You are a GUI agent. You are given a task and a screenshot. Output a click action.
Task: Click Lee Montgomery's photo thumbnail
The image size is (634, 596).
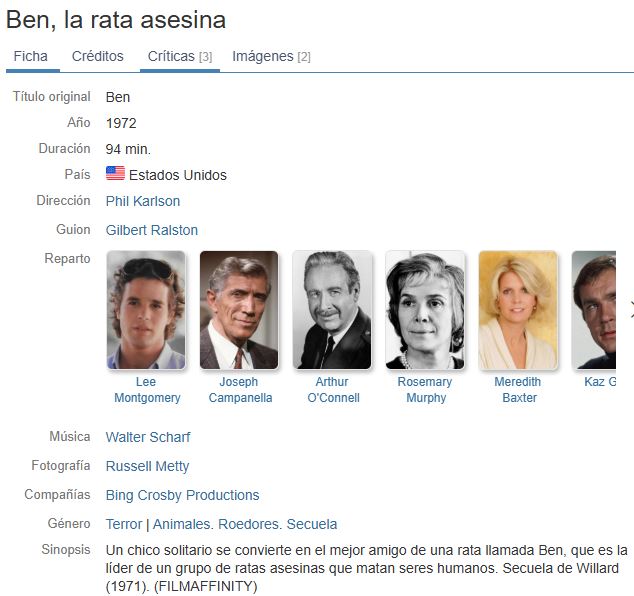(146, 310)
